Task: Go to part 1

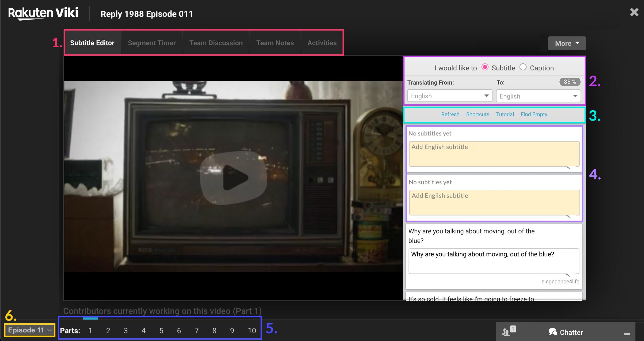Action: coord(90,331)
